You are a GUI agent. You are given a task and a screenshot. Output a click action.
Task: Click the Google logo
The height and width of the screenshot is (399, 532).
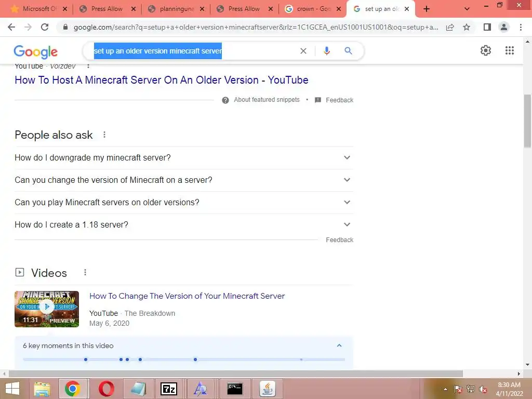tap(36, 51)
